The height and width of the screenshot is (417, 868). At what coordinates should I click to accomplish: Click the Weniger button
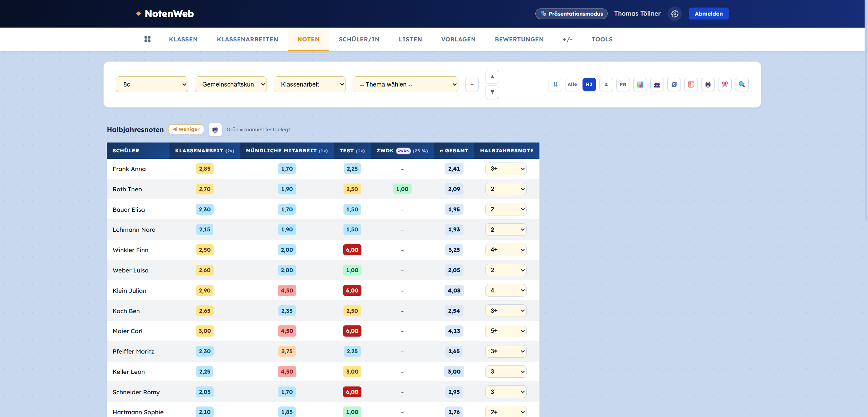[x=186, y=129]
